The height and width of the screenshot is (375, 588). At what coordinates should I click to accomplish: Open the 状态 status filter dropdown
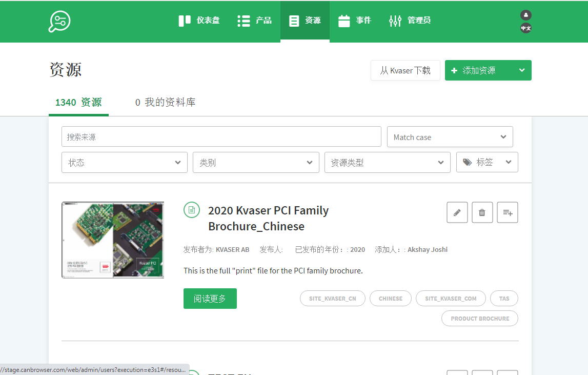point(125,163)
